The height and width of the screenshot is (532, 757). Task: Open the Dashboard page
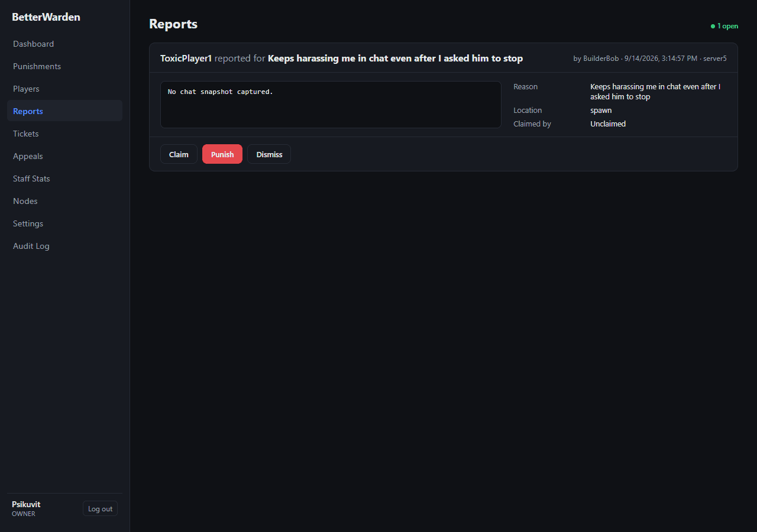coord(64,44)
